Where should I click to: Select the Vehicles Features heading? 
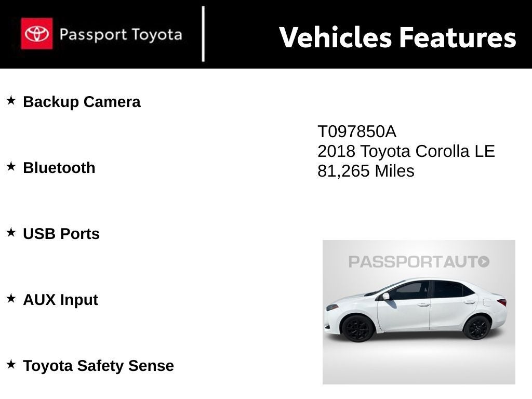(x=397, y=37)
